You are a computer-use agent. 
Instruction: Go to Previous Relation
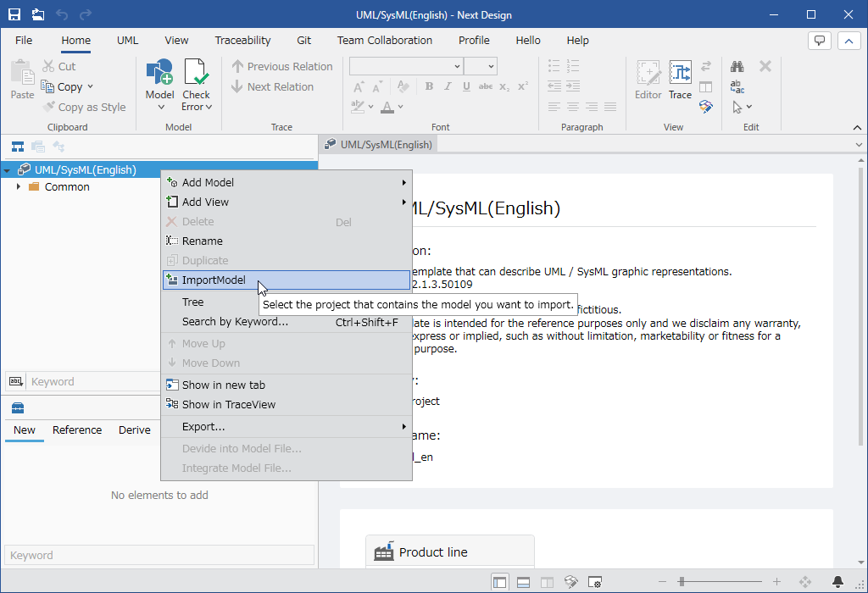[282, 66]
